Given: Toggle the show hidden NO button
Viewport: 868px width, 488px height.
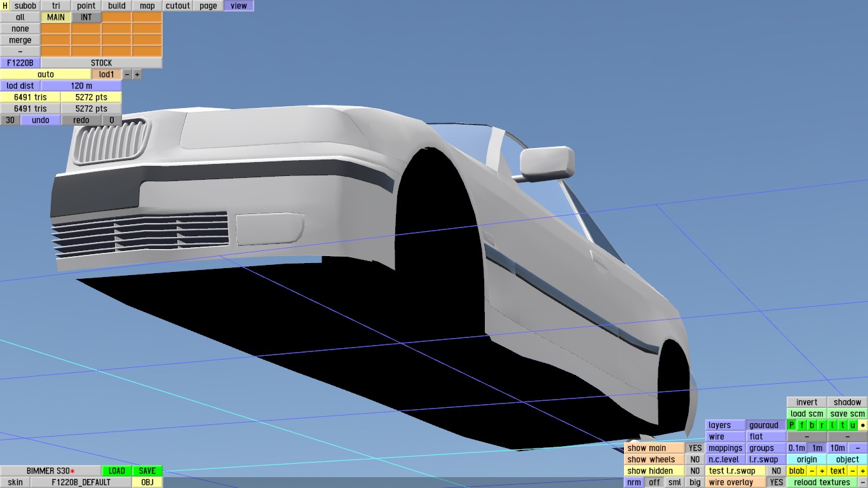Looking at the screenshot, I should (x=695, y=471).
